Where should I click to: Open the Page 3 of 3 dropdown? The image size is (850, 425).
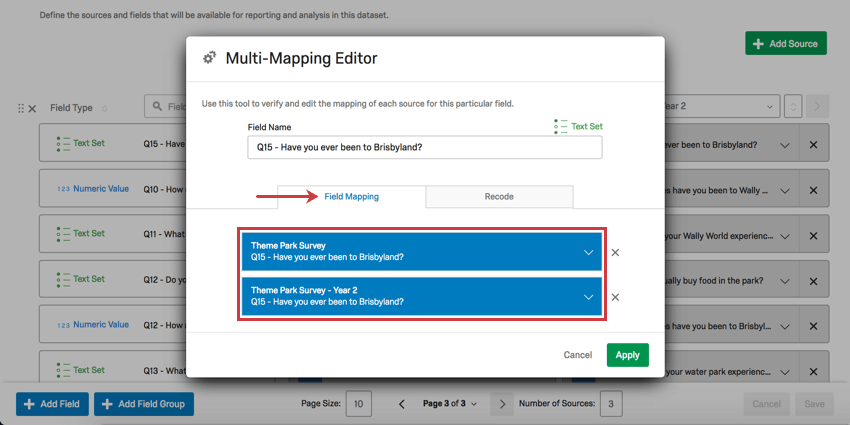(449, 404)
